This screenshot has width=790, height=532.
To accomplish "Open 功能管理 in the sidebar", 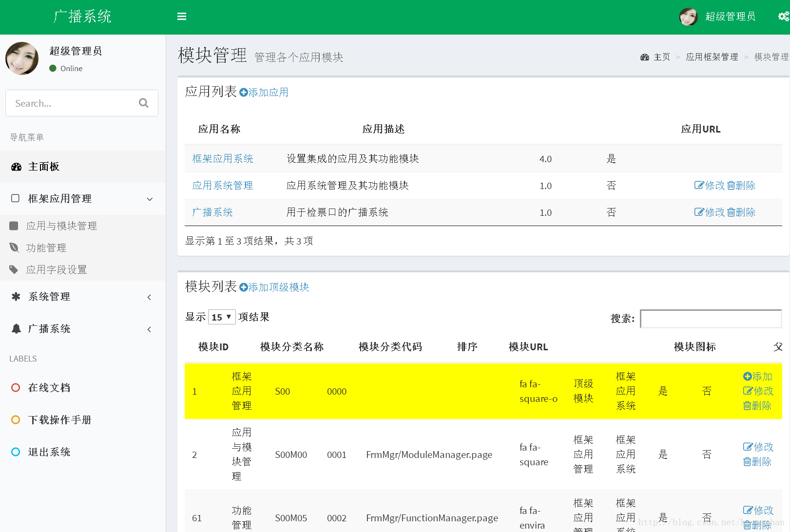I will point(46,248).
